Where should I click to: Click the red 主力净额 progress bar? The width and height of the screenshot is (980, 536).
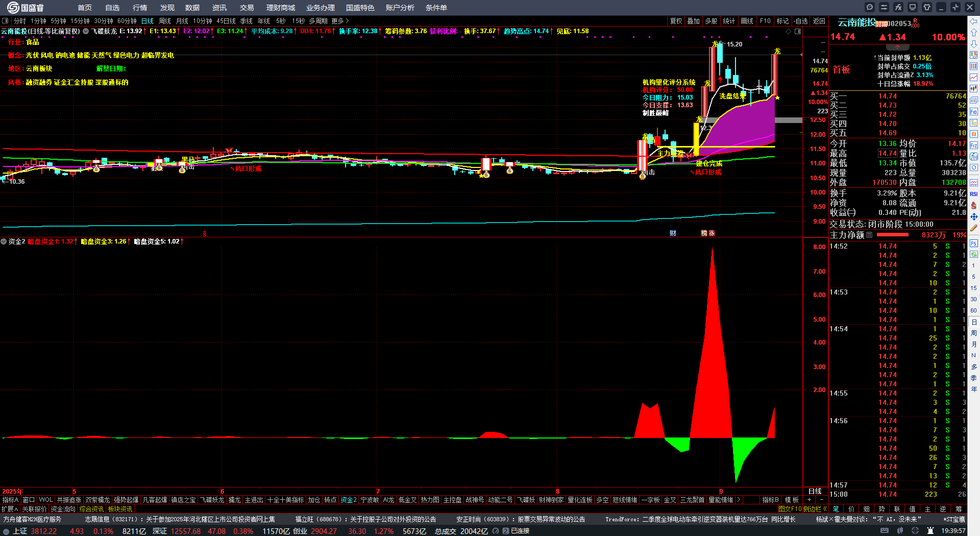tap(892, 235)
